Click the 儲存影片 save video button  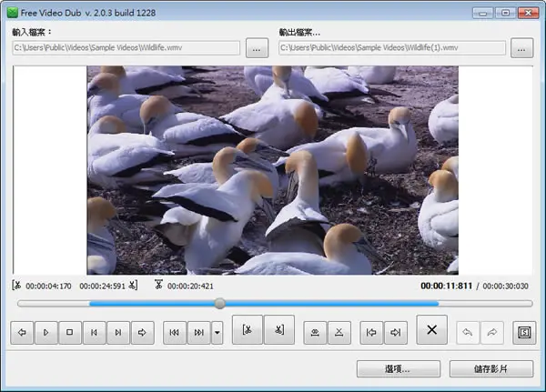[491, 368]
